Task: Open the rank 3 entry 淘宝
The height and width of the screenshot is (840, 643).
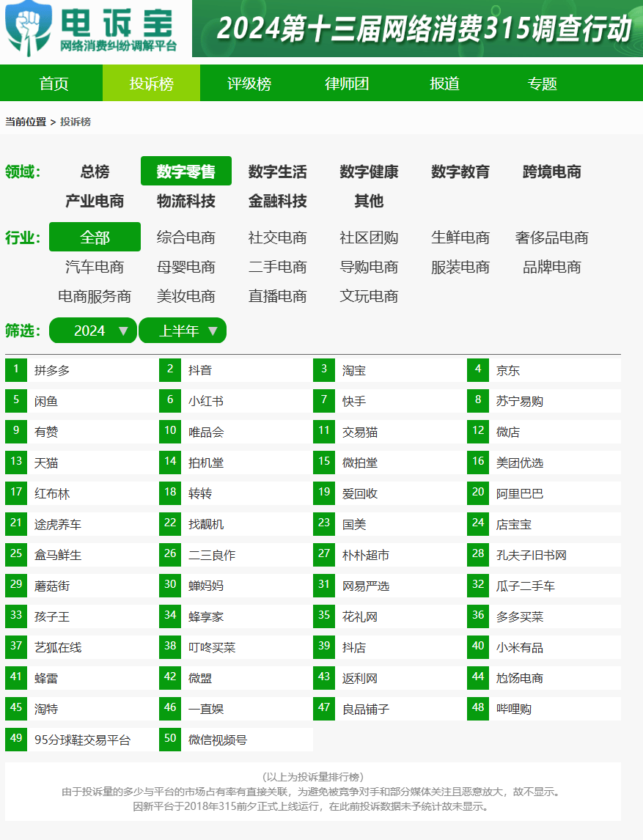Action: click(x=390, y=370)
